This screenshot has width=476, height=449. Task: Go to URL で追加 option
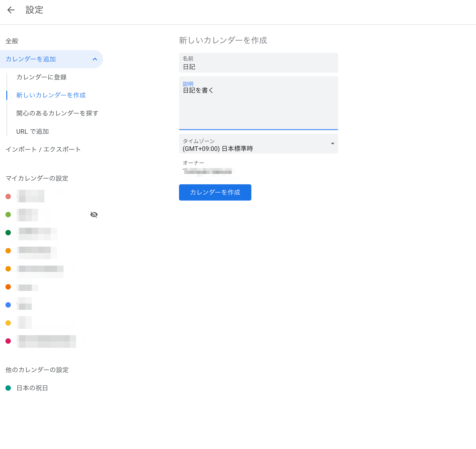(32, 131)
